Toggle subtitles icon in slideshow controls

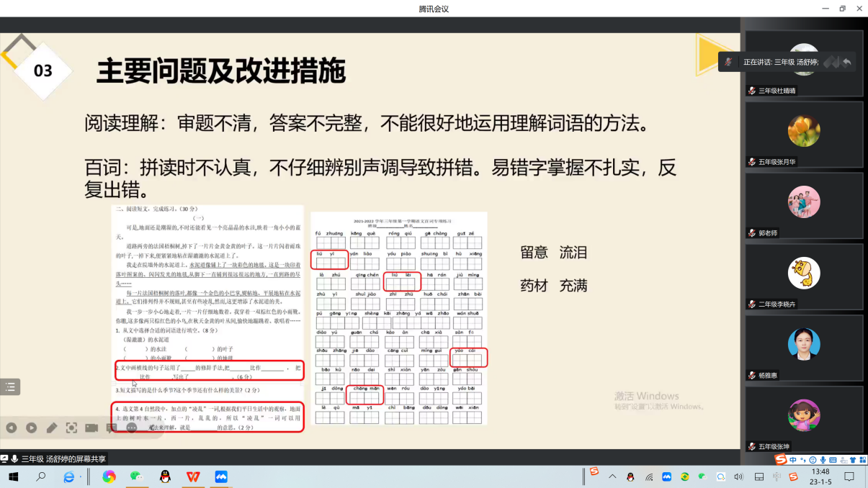(112, 428)
